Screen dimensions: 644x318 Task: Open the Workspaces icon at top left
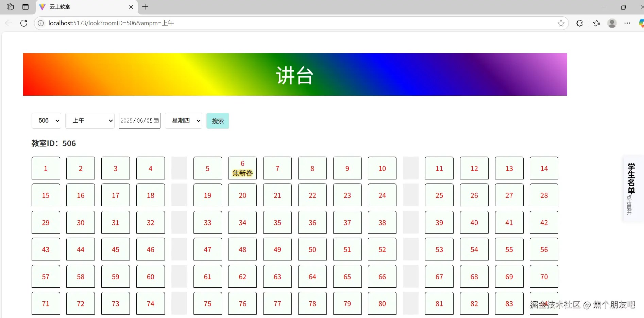tap(10, 7)
